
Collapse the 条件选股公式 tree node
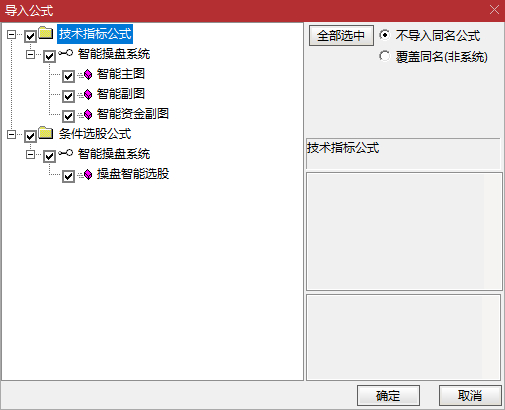12,135
